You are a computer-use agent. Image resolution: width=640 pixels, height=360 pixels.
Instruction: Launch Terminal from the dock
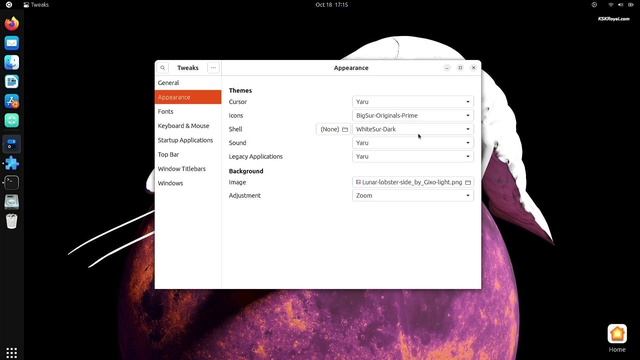click(x=12, y=182)
